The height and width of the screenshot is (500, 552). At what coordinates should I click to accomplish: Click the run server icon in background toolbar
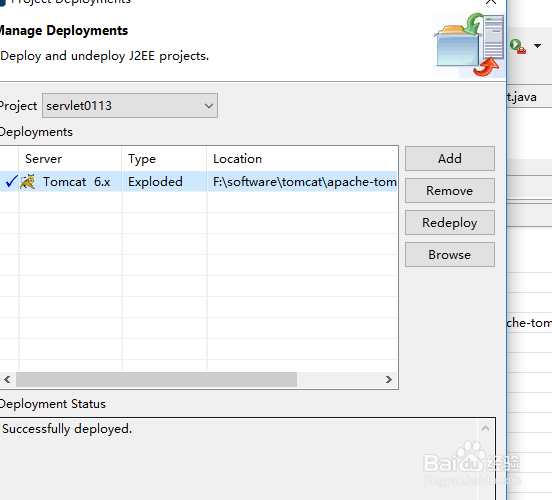518,46
